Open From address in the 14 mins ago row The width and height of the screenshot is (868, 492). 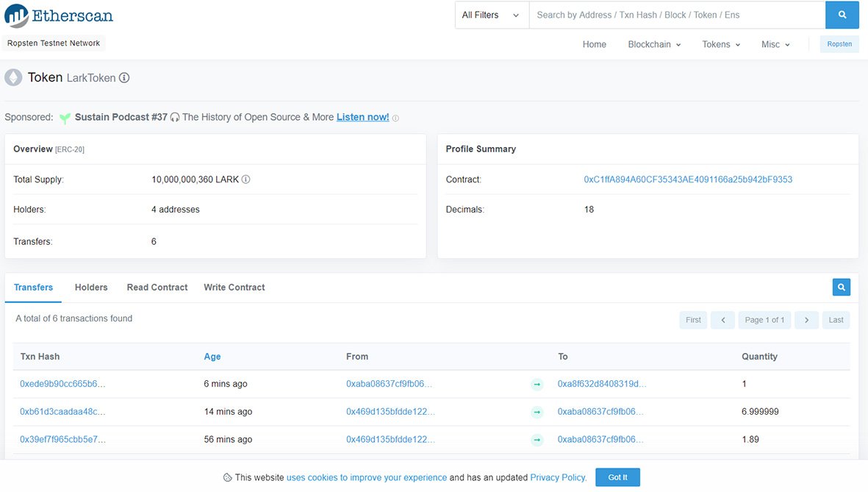pyautogui.click(x=390, y=412)
